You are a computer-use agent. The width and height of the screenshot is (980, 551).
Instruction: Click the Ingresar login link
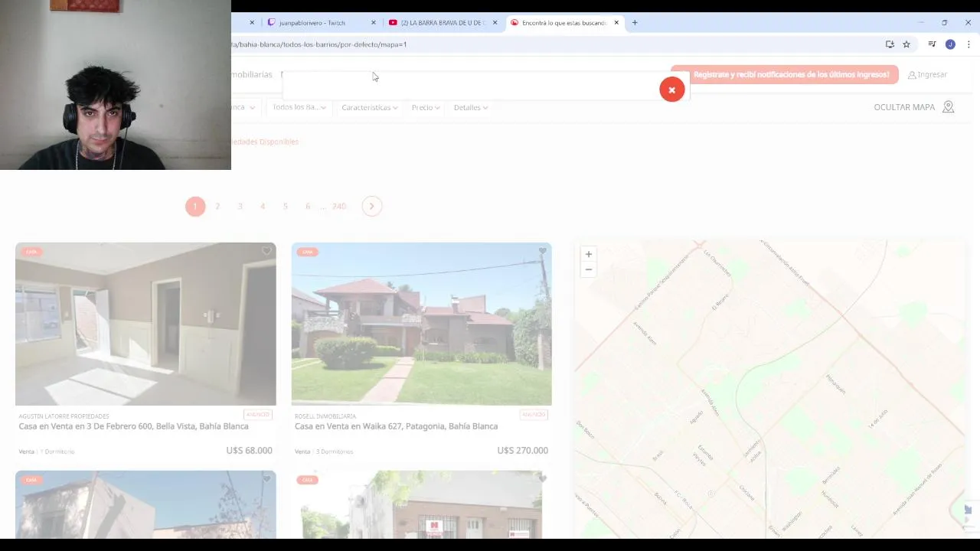coord(927,74)
